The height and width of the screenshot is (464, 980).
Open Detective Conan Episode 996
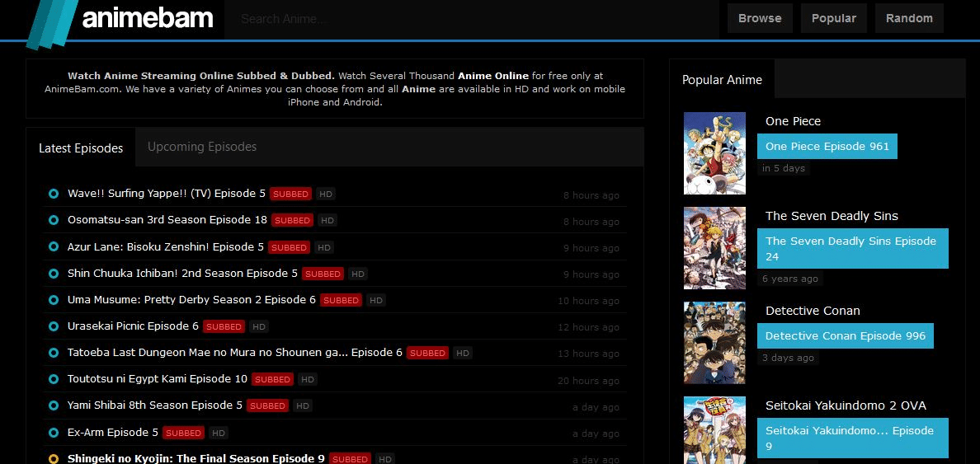coord(845,336)
